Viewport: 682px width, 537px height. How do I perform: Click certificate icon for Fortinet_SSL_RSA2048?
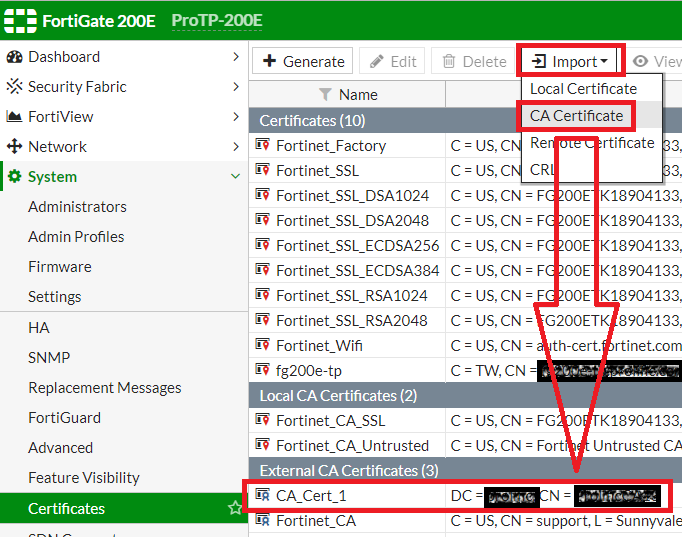pos(262,320)
